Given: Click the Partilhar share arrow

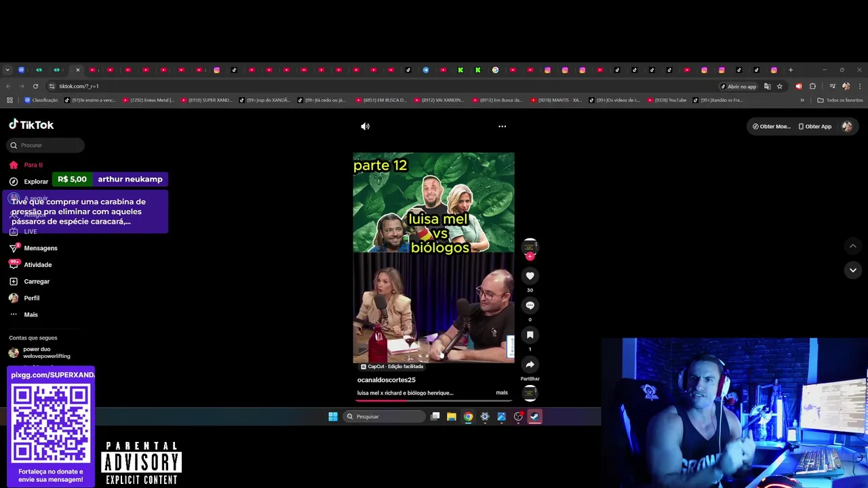Looking at the screenshot, I should click(x=530, y=365).
